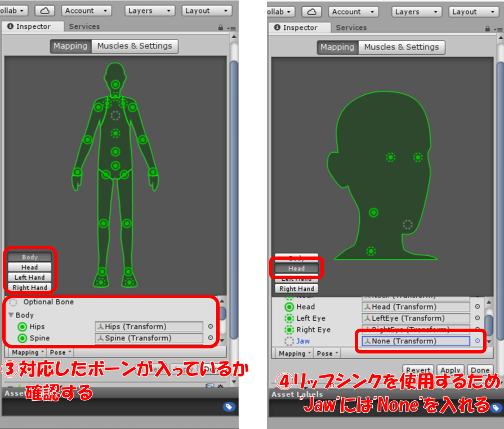Click the Spine bone indicator icon

(23, 338)
